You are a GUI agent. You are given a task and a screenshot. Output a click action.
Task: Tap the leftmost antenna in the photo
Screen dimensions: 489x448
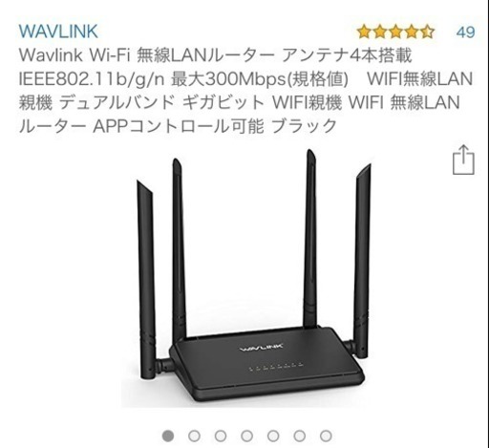[x=146, y=280]
